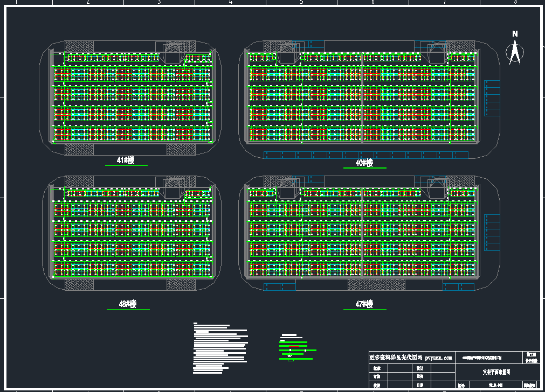The width and height of the screenshot is (545, 392).
Task: Select the 40#楼 building label
Action: coord(364,163)
